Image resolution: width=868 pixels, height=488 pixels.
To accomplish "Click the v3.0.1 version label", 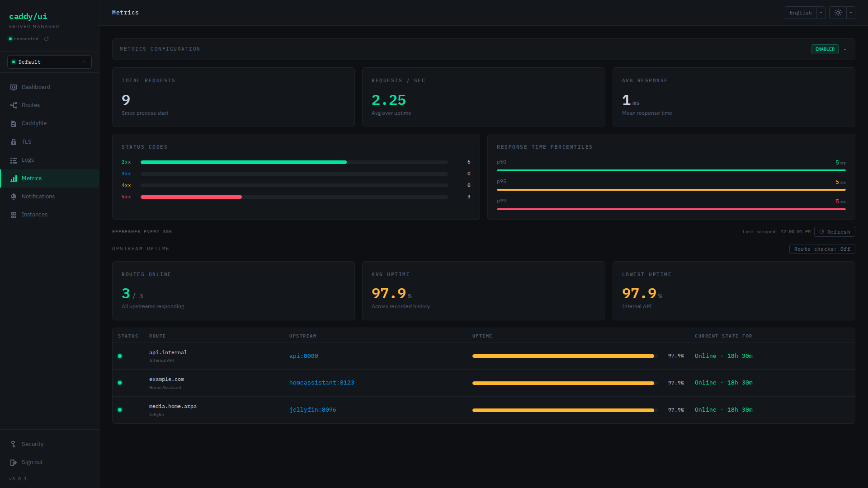I will (18, 479).
